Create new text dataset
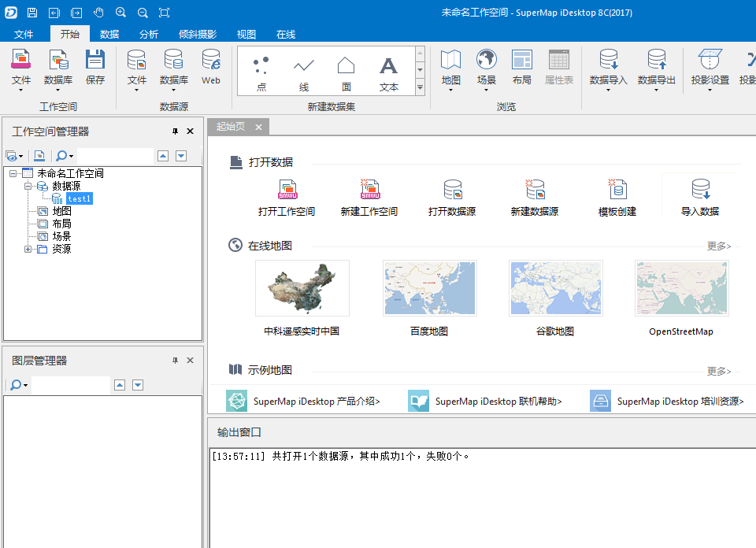This screenshot has width=756, height=548. pyautogui.click(x=388, y=73)
